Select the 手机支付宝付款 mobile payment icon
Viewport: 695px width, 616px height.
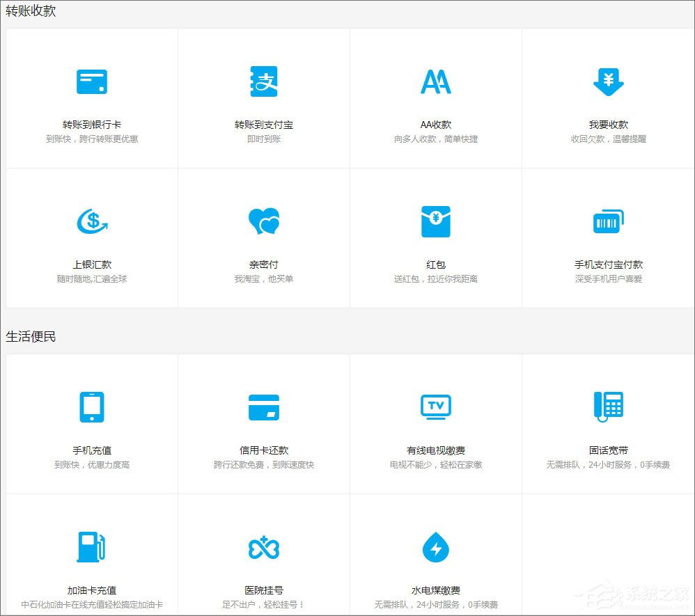pos(607,221)
